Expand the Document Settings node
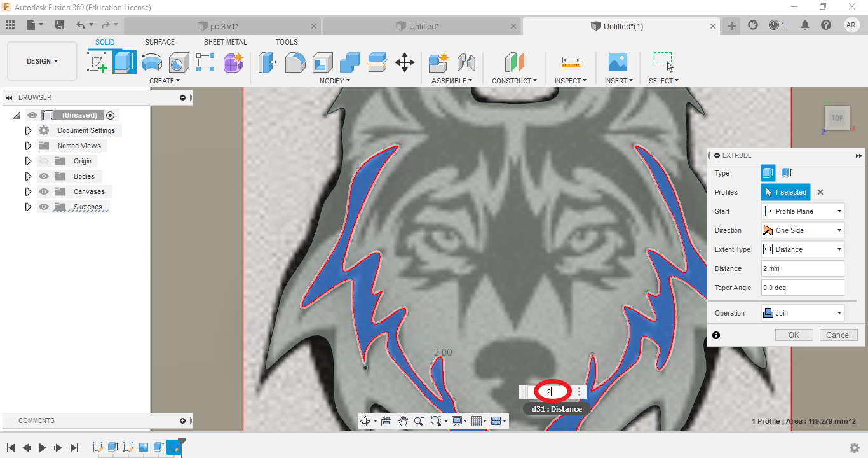 (x=28, y=130)
